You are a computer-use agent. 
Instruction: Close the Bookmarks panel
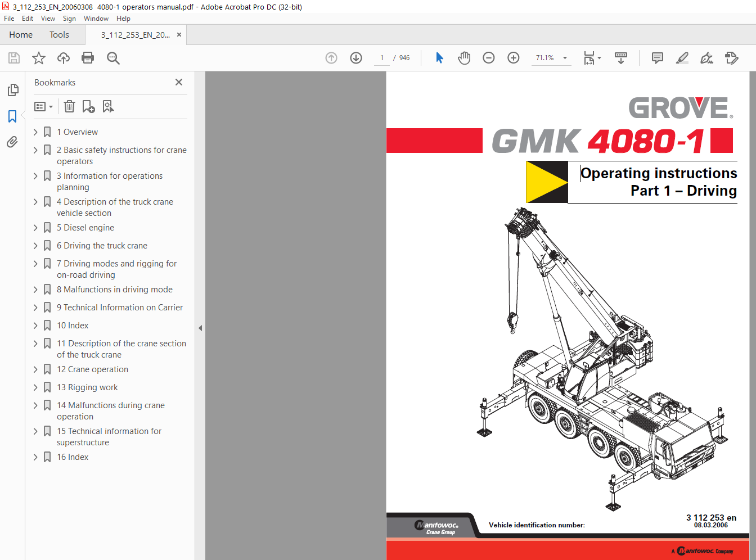pyautogui.click(x=179, y=82)
